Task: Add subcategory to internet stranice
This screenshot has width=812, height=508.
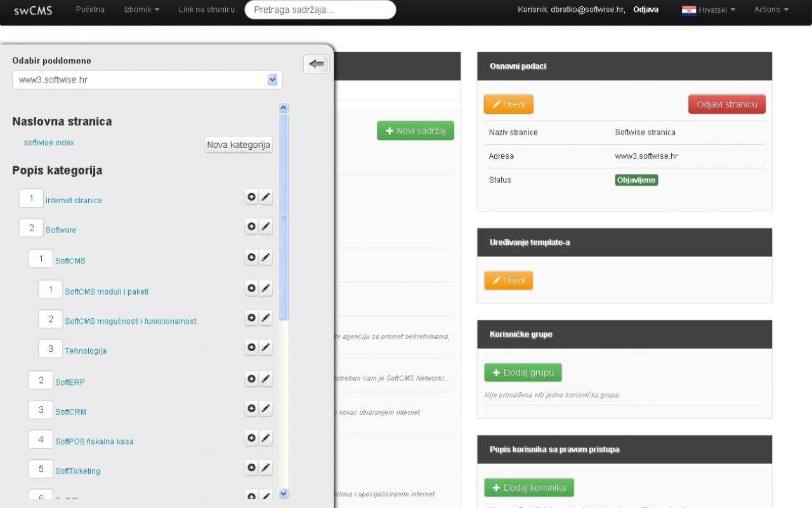Action: [x=252, y=197]
